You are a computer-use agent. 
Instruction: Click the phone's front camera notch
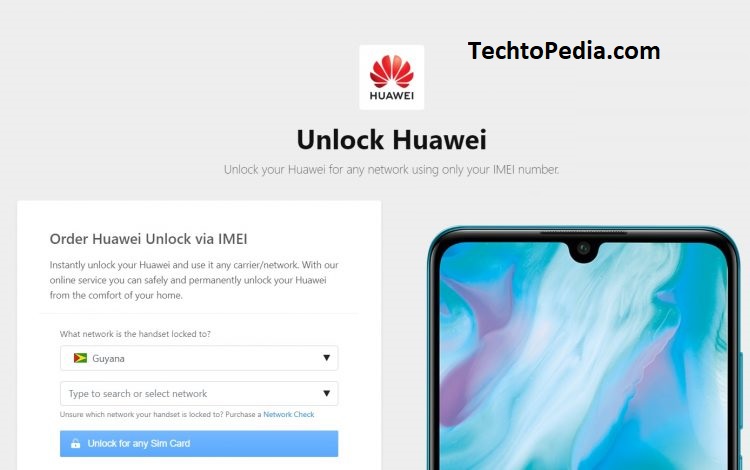[583, 249]
